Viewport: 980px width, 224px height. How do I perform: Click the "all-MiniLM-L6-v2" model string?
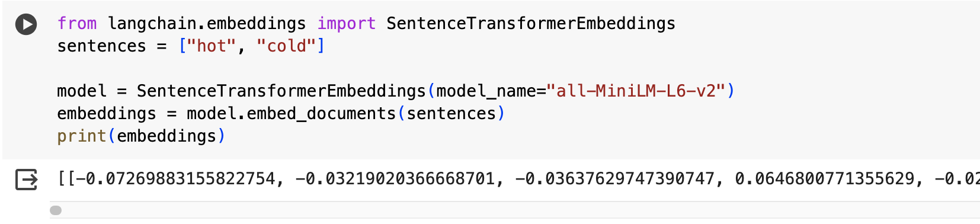636,91
